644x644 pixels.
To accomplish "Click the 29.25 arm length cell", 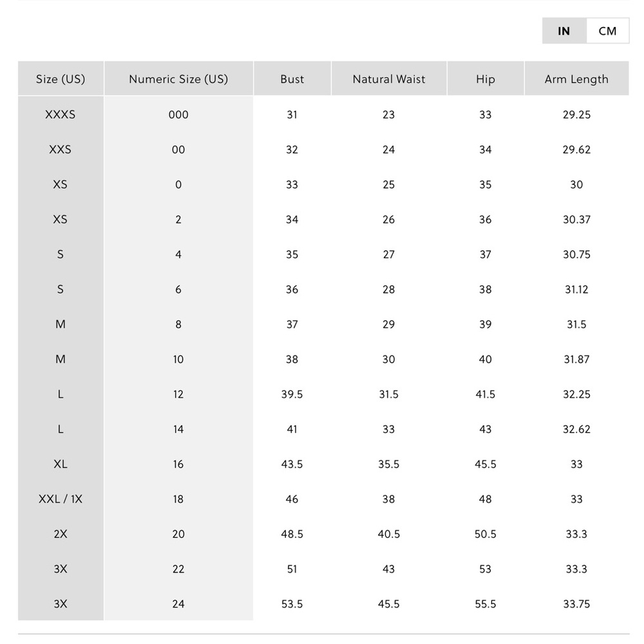I will point(576,115).
